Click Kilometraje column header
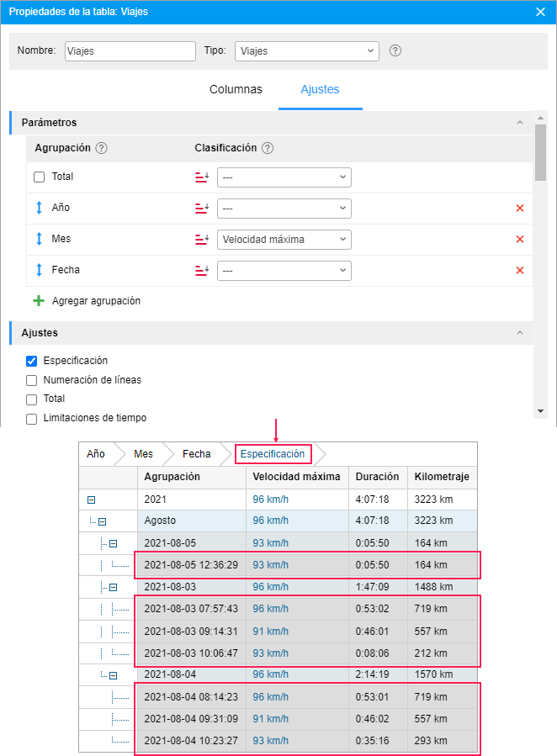Screen dimensions: 557x756 point(442,476)
